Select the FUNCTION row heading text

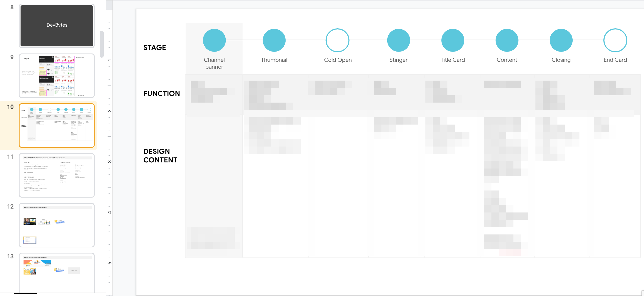coord(162,94)
